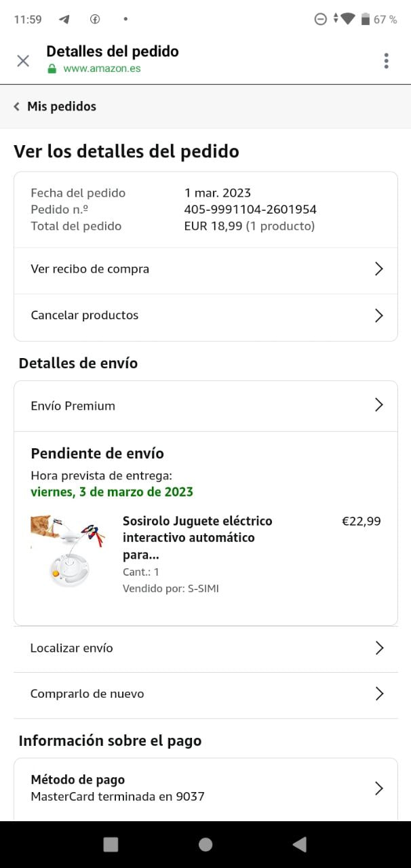This screenshot has width=411, height=868.
Task: Tap Telegram notification icon in status bar
Action: coord(64,19)
